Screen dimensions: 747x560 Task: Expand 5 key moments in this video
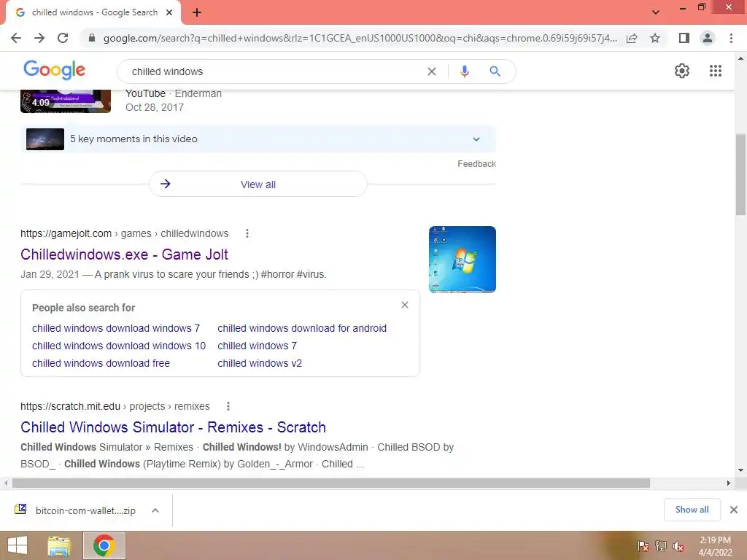(x=258, y=139)
